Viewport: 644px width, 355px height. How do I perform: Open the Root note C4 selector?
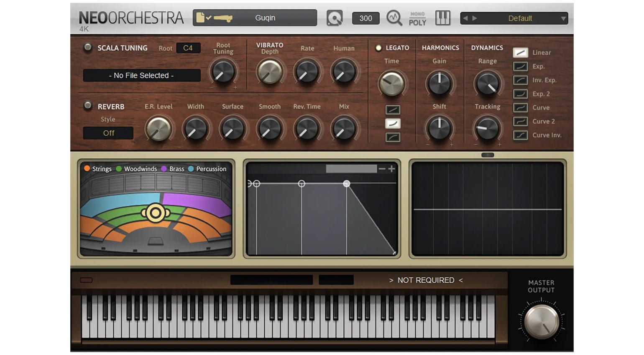pyautogui.click(x=188, y=48)
